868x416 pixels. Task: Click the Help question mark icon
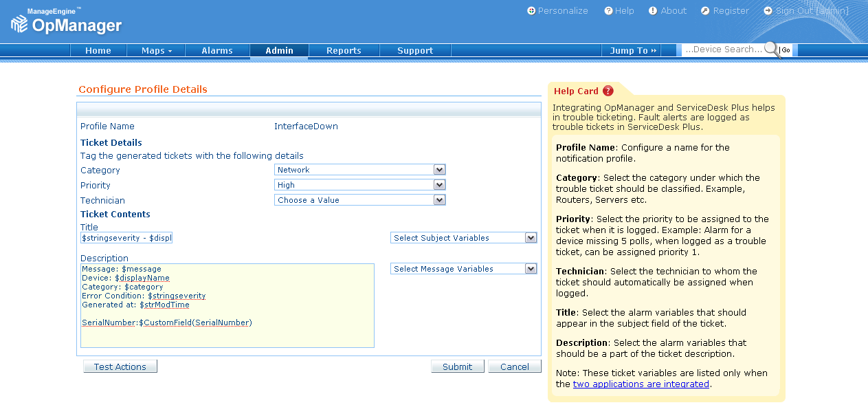pos(608,11)
